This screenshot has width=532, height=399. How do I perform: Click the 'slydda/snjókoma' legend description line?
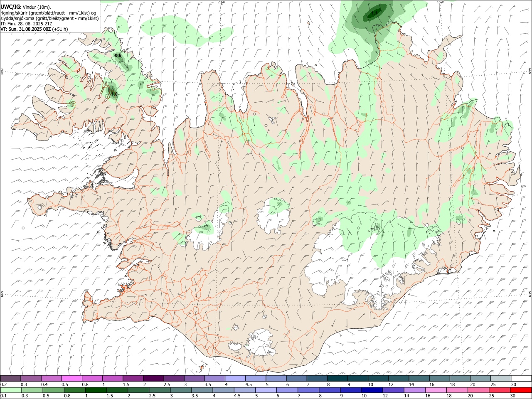tap(49, 18)
